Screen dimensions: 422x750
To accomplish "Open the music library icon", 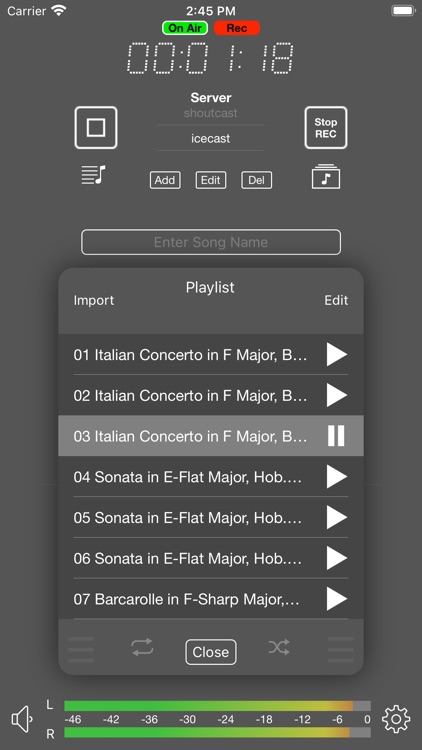I will click(326, 177).
